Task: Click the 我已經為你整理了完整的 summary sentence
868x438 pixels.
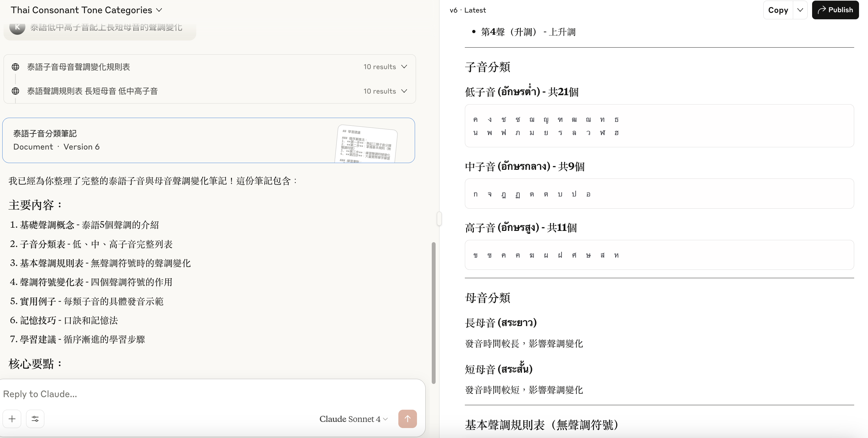Action: coord(153,181)
